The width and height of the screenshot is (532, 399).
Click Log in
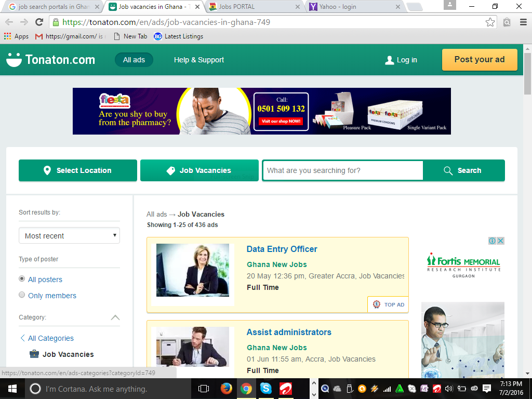[401, 60]
